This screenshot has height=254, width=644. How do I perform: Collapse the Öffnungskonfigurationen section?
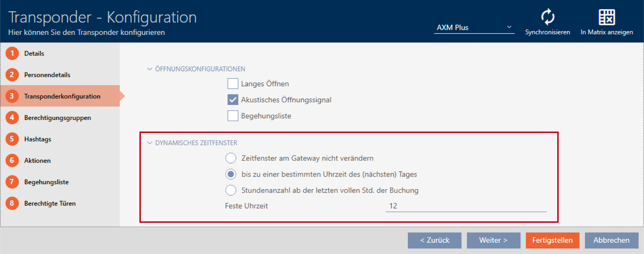(150, 69)
